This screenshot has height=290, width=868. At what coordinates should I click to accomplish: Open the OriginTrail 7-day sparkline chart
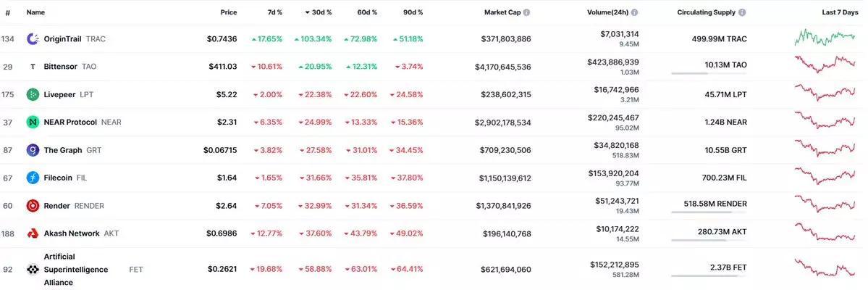tap(825, 37)
